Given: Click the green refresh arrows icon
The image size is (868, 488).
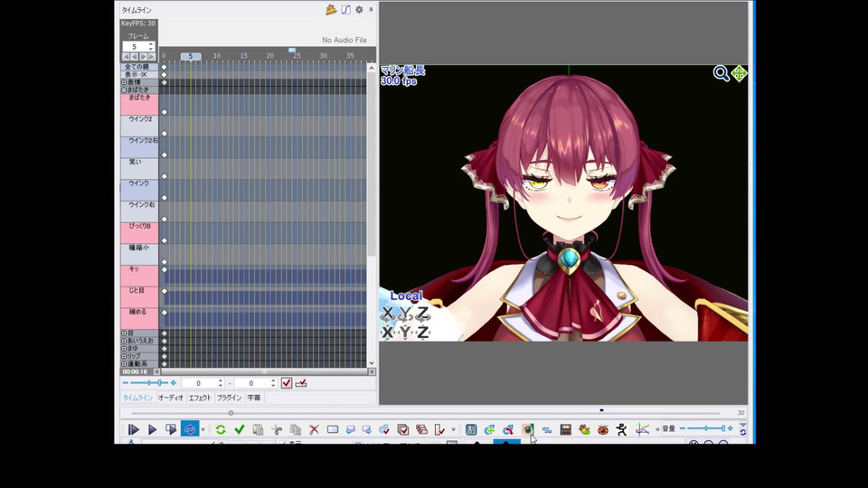Looking at the screenshot, I should (221, 429).
